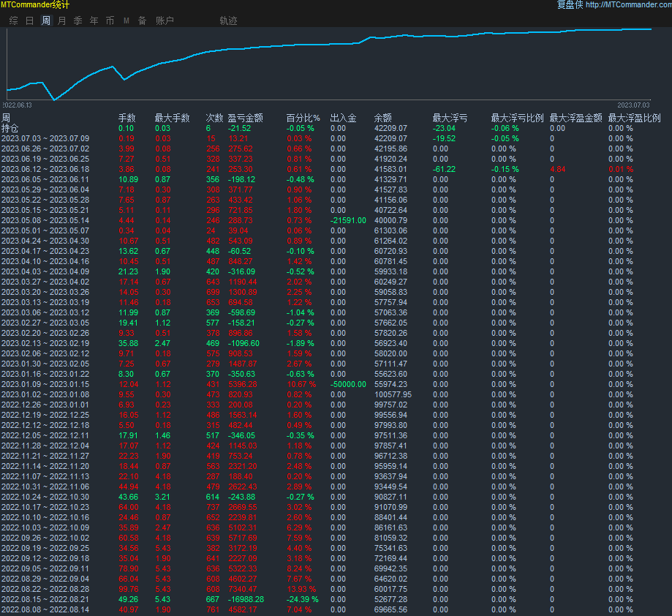Click the 复盘侠 label at top right
The image size is (672, 616).
pyautogui.click(x=570, y=5)
